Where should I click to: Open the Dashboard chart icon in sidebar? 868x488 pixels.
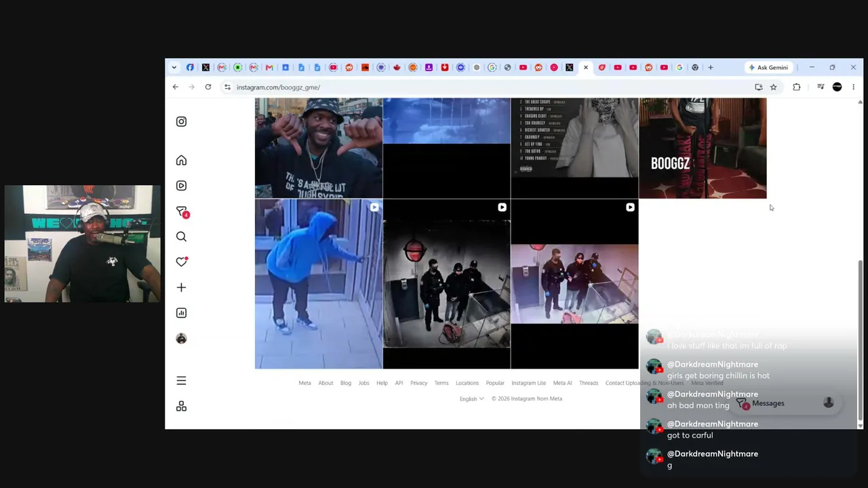point(181,312)
